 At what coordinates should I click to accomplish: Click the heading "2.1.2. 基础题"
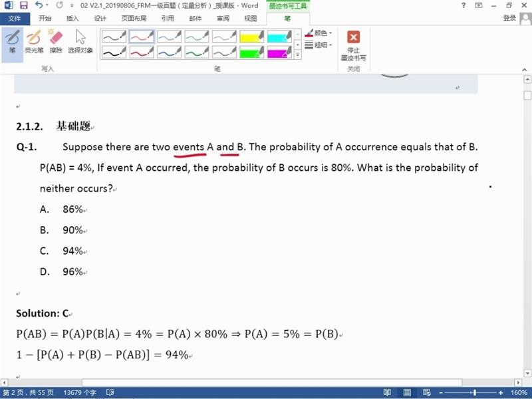pos(54,126)
